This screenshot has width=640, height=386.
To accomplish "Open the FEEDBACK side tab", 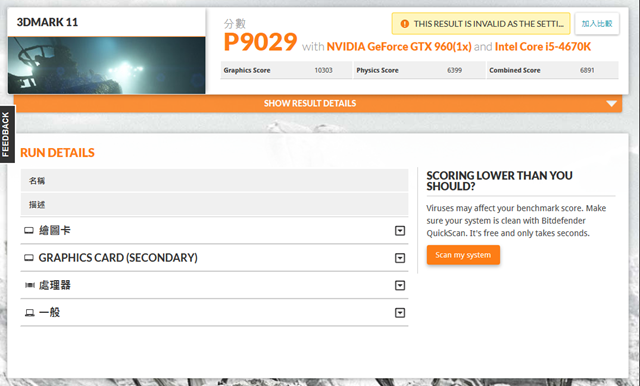I will [x=7, y=134].
